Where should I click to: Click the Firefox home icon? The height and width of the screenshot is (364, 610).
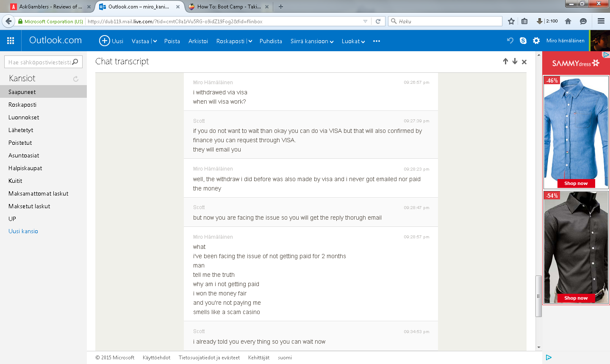(x=568, y=21)
